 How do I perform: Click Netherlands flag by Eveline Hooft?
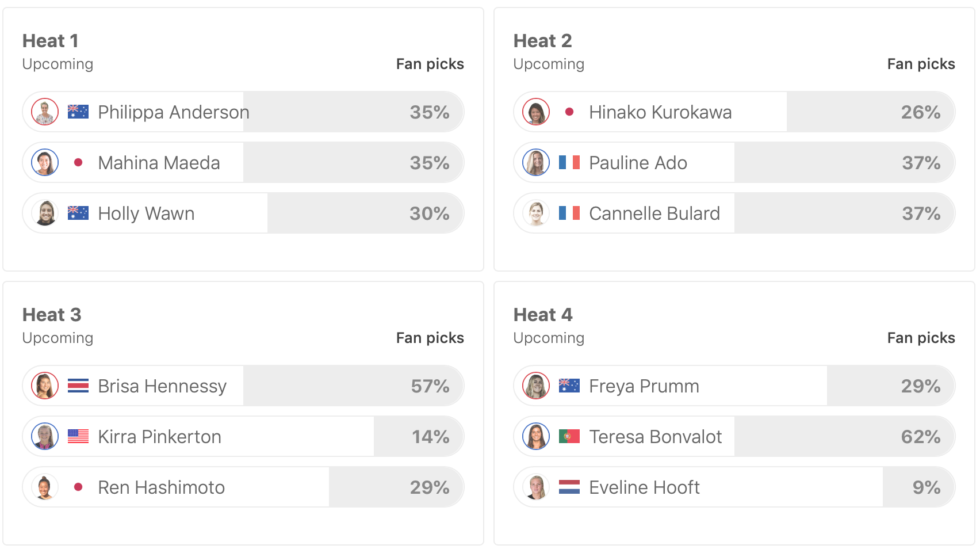(569, 487)
